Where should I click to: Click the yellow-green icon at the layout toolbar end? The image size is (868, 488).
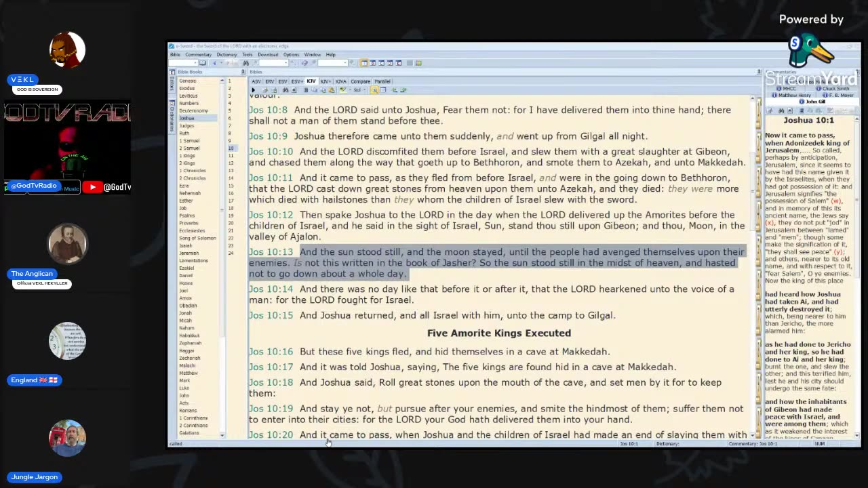pos(418,63)
